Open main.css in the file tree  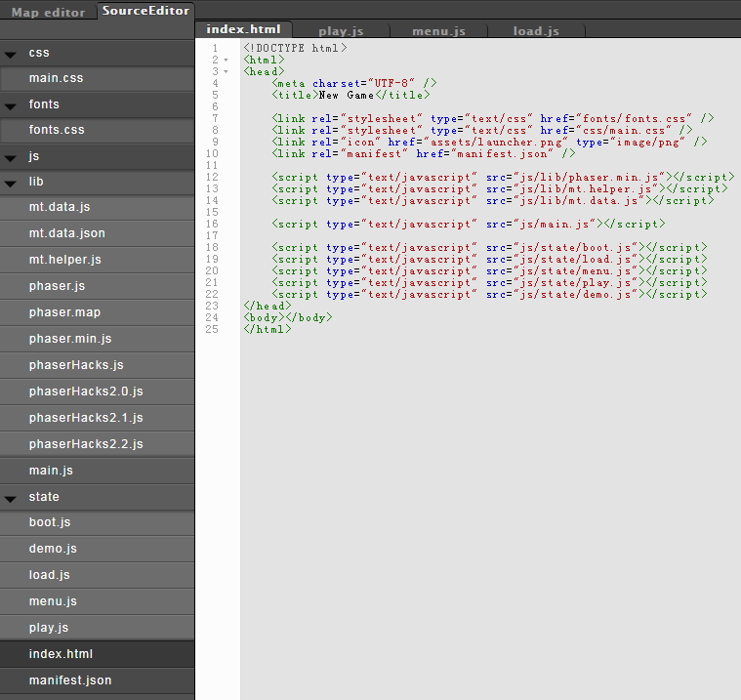coord(97,78)
